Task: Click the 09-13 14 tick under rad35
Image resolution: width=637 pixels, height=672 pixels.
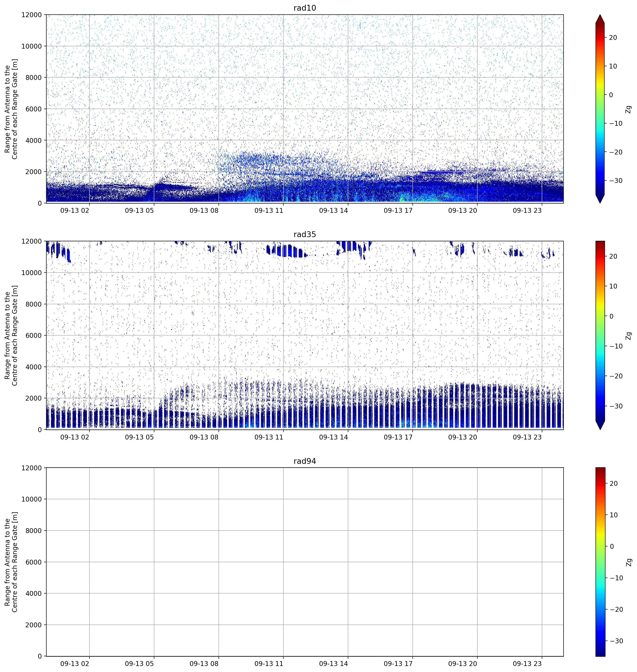Action: tap(333, 437)
